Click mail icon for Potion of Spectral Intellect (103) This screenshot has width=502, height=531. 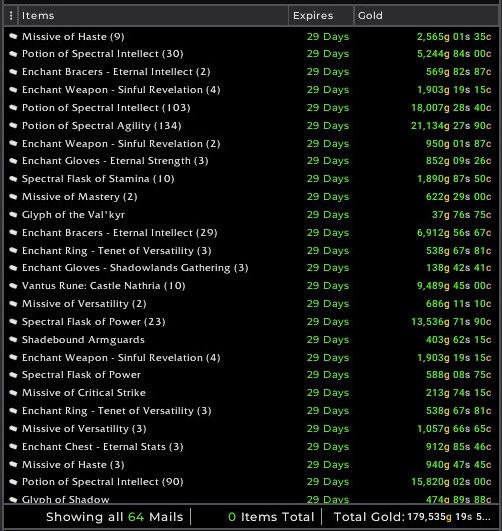pyautogui.click(x=13, y=108)
